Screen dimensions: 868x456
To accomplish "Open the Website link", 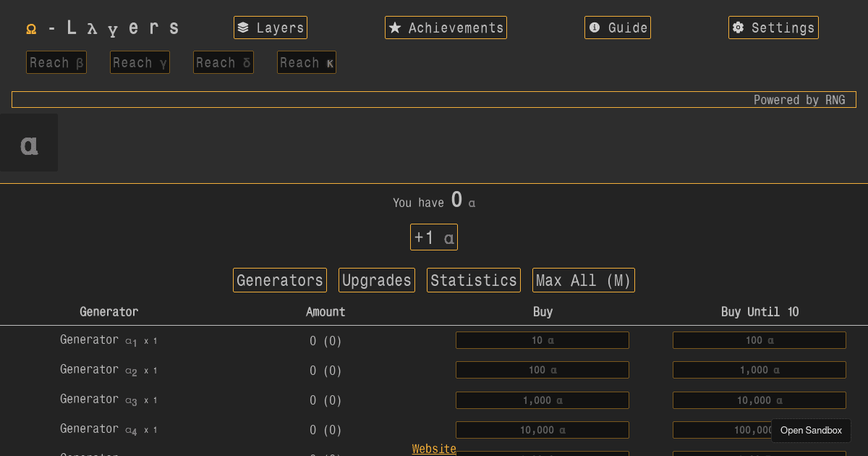I will [x=433, y=449].
